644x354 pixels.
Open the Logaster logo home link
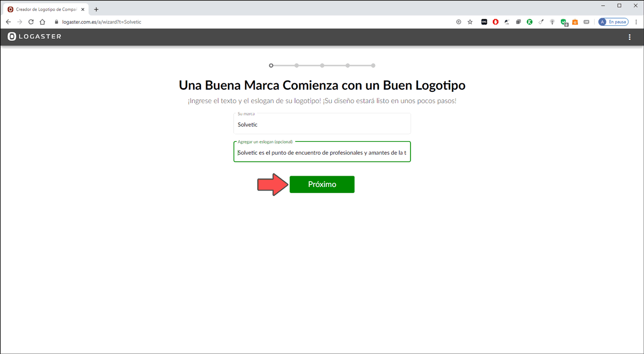click(x=35, y=37)
